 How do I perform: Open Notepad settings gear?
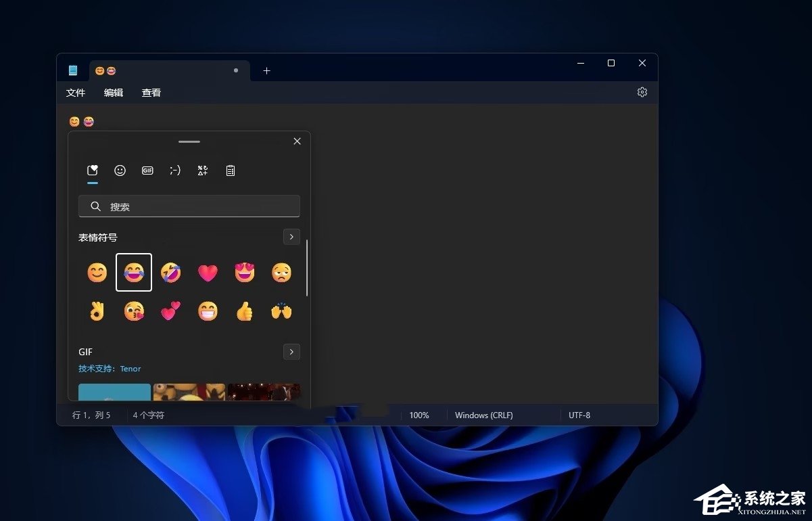point(642,92)
